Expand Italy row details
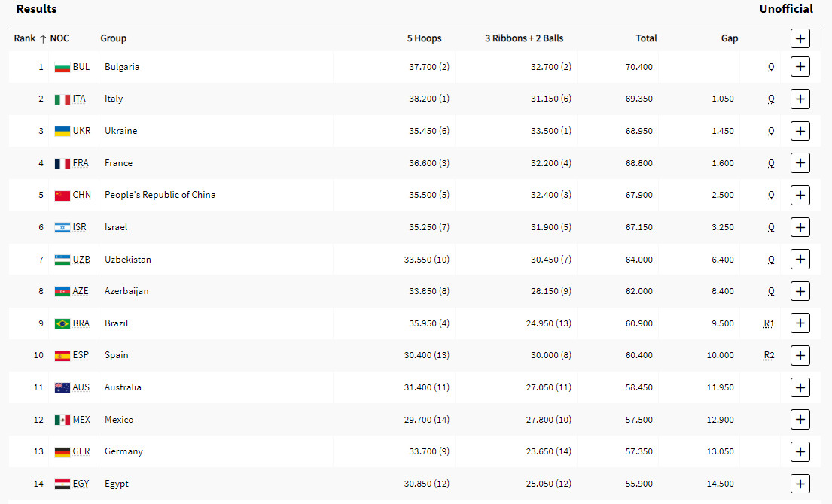 [800, 99]
